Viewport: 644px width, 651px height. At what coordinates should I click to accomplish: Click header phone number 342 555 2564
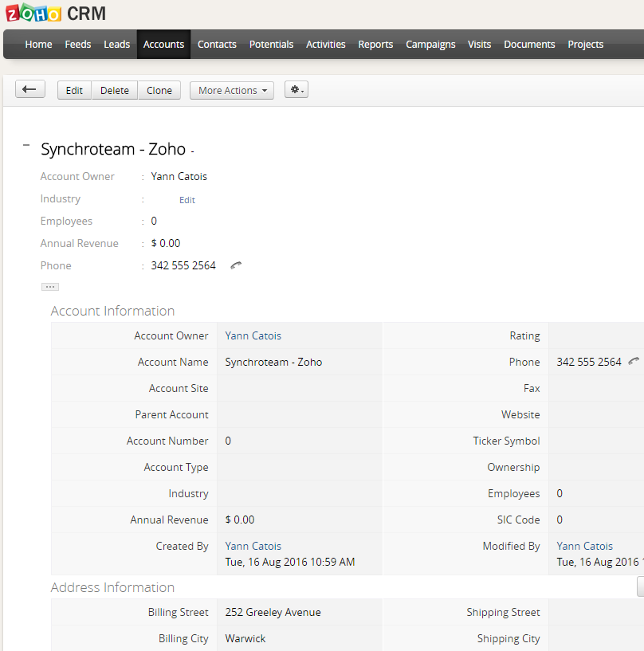coord(183,265)
